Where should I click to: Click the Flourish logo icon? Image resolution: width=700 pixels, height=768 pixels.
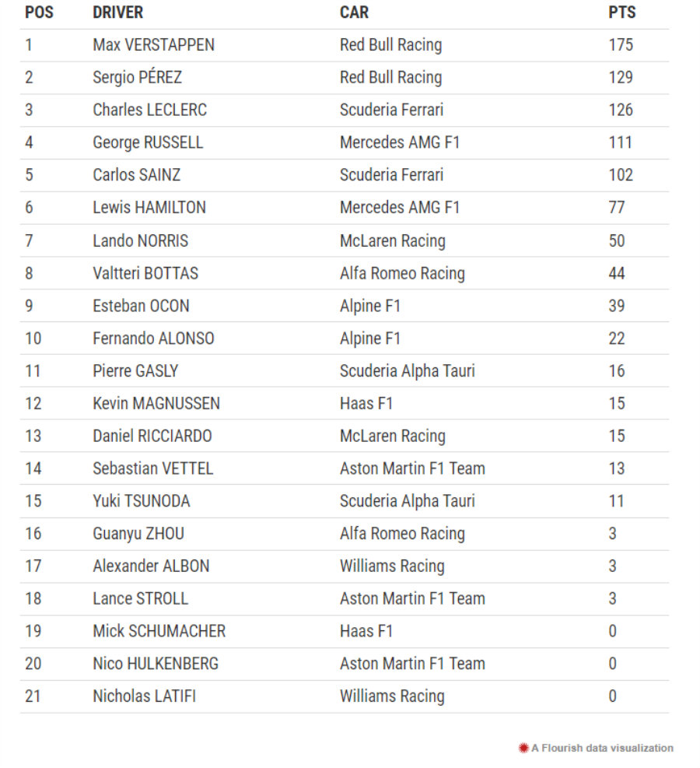coord(523,748)
